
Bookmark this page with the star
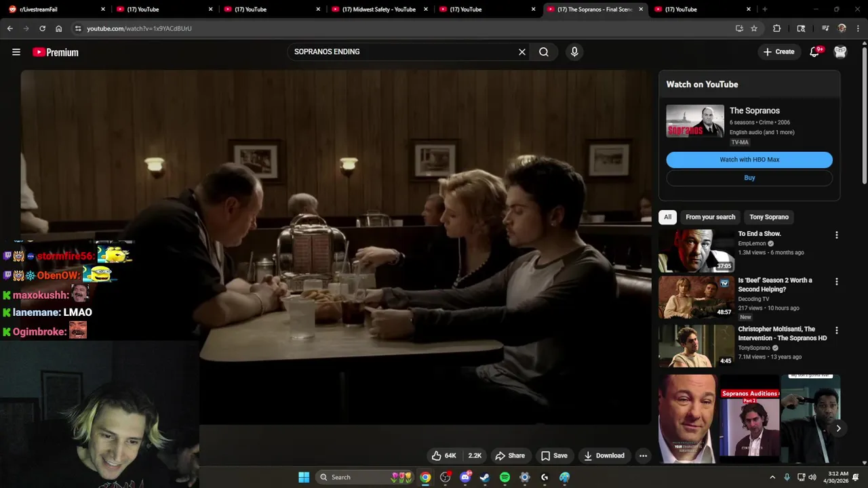(x=754, y=28)
